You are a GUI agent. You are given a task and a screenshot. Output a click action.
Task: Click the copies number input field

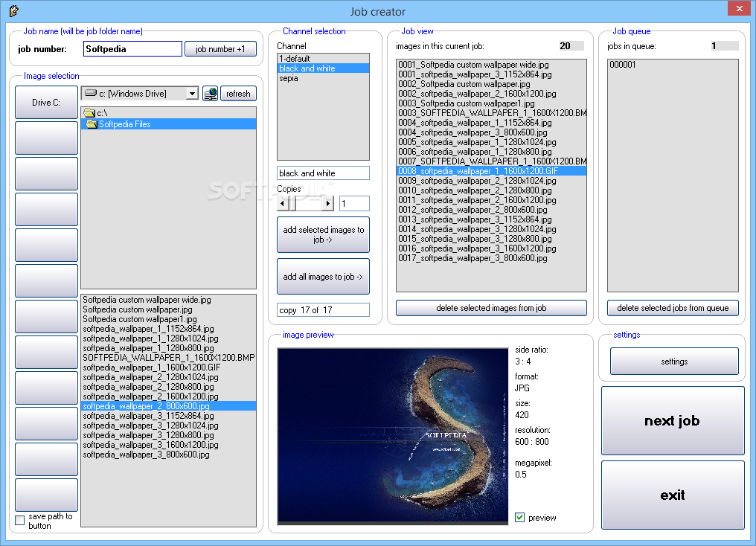point(354,203)
